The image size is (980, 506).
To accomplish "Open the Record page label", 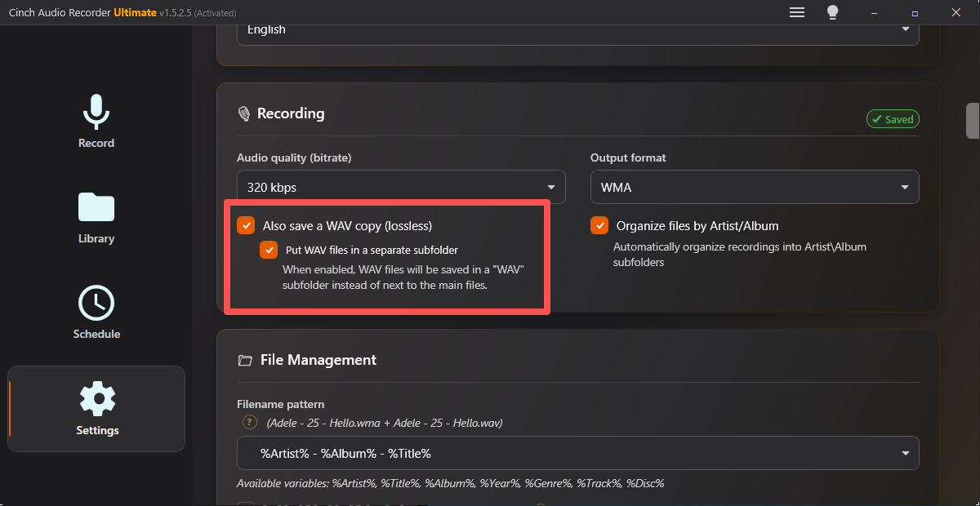I will (96, 143).
